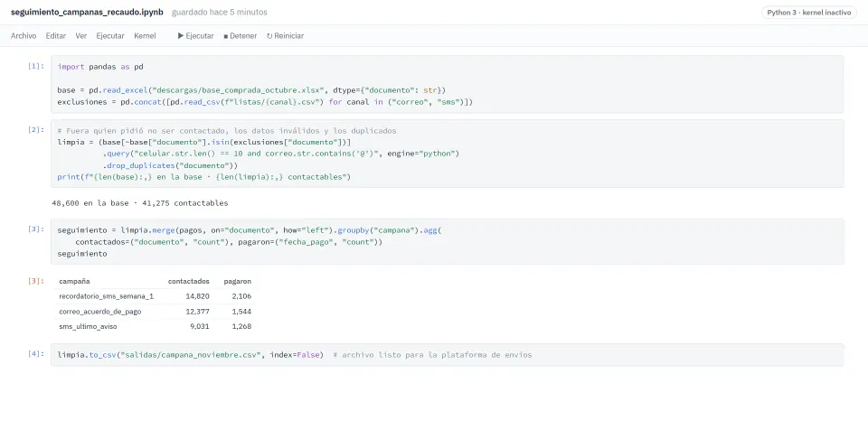Click the notebook title seguimiento_campanas_recaudo.ipynb
Viewport: 868px width, 430px height.
pyautogui.click(x=87, y=12)
